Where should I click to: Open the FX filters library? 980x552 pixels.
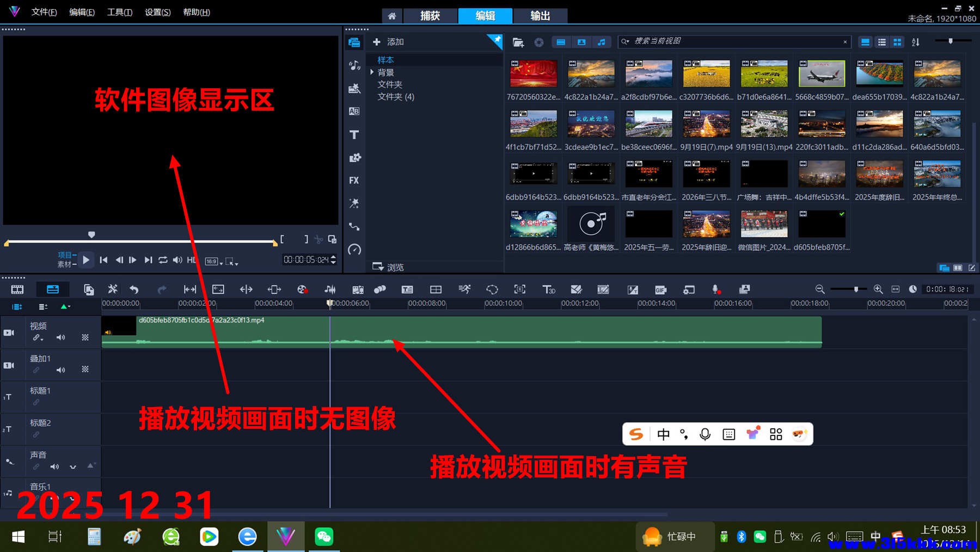pyautogui.click(x=354, y=180)
